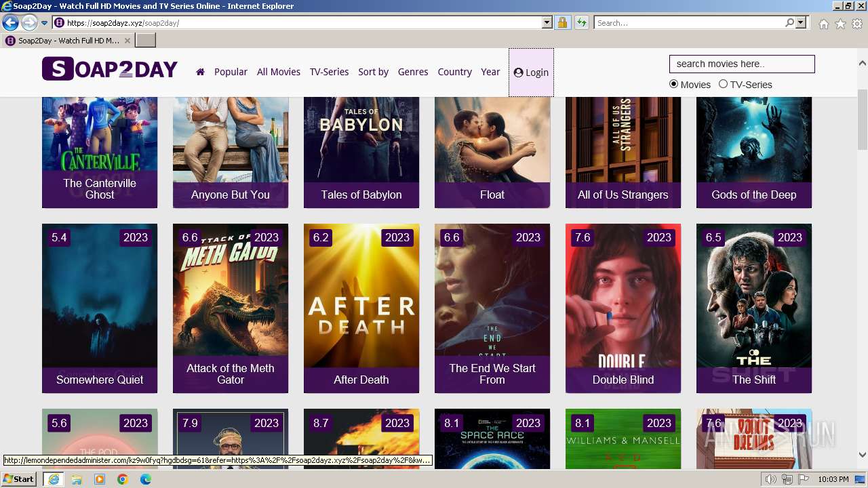Image resolution: width=868 pixels, height=488 pixels.
Task: Expand the Sort by menu
Action: pos(373,72)
